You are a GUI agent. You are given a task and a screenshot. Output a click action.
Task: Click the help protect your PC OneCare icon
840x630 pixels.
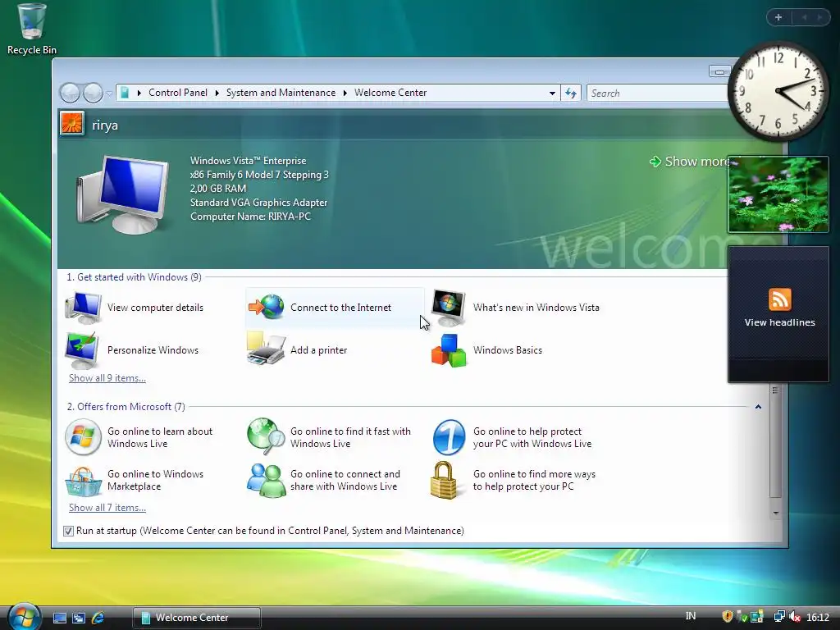click(449, 437)
